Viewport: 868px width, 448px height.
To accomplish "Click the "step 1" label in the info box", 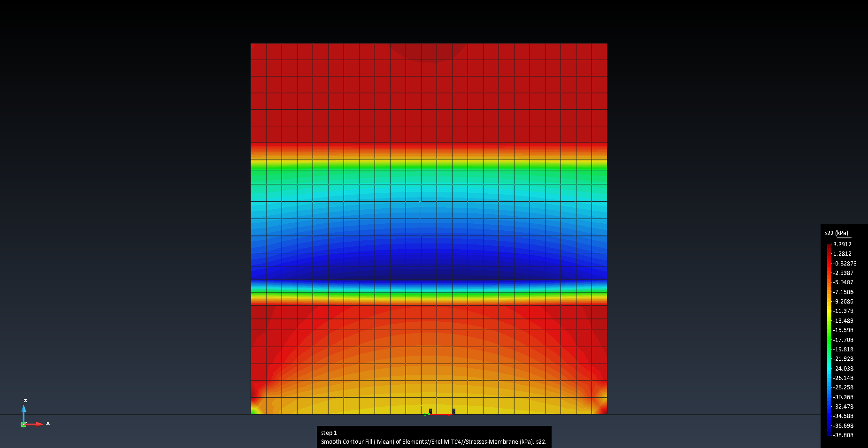I will tap(329, 433).
